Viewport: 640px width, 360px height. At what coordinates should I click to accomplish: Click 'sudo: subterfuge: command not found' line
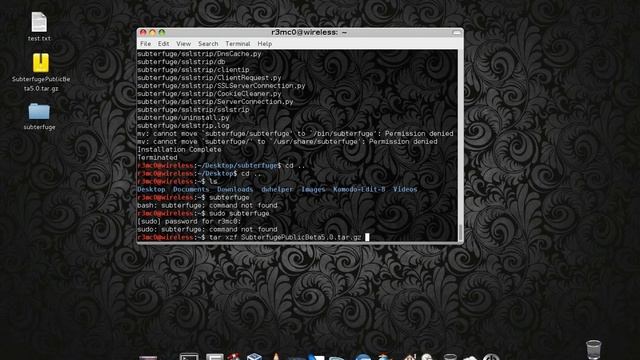coord(207,229)
